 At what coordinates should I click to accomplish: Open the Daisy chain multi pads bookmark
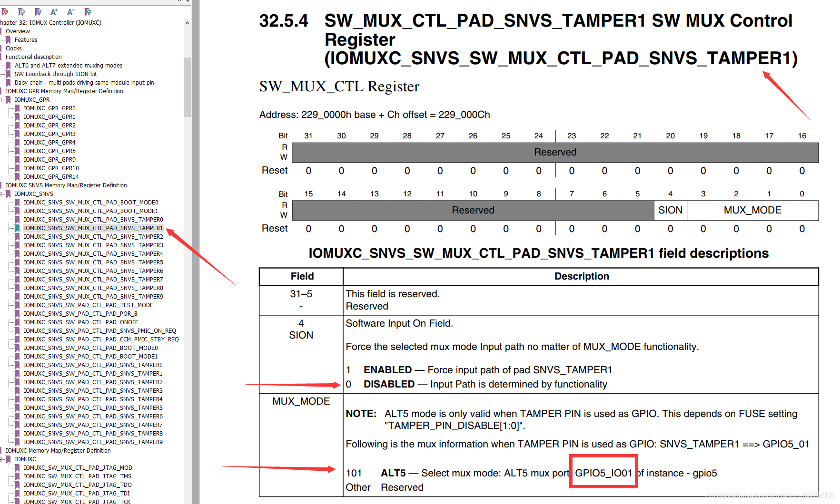(84, 83)
